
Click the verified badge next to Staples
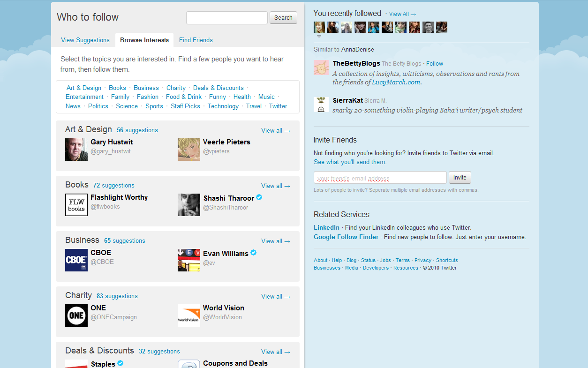121,363
